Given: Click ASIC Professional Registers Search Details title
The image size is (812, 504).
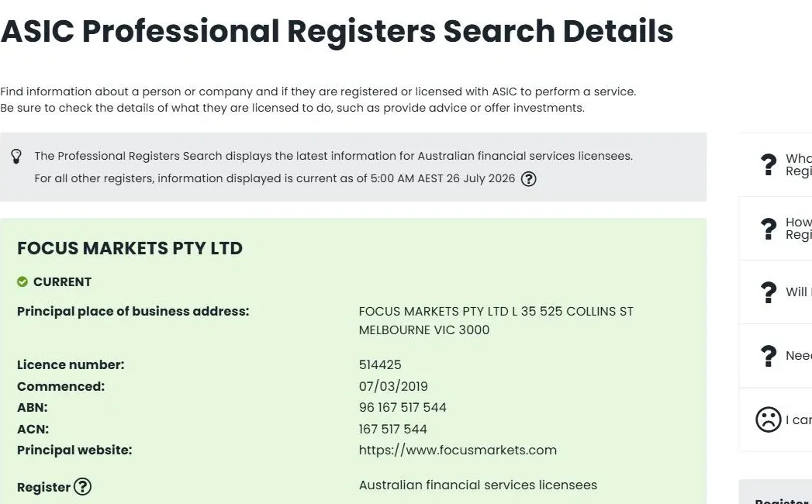Looking at the screenshot, I should [337, 31].
